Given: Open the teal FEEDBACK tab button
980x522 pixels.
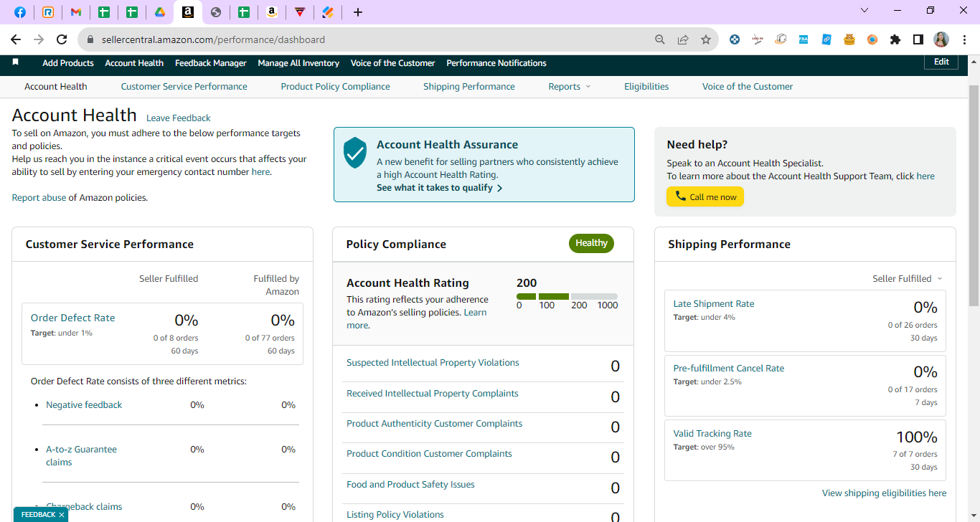Looking at the screenshot, I should pos(38,515).
